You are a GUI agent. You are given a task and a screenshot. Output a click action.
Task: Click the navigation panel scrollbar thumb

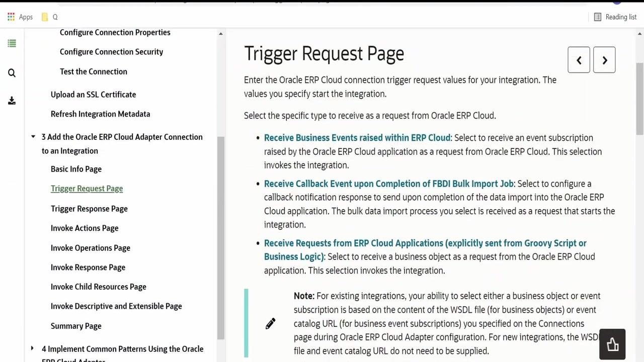tap(220, 238)
